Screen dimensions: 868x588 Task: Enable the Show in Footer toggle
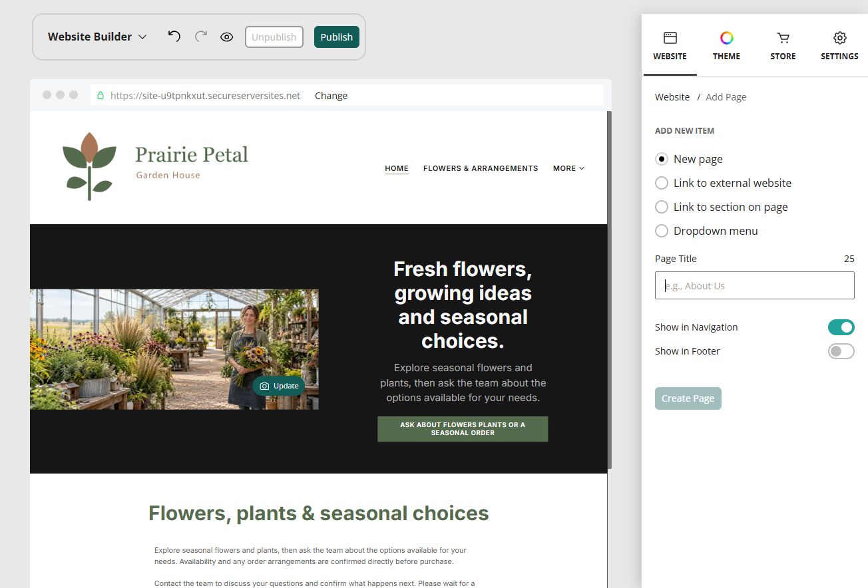click(x=841, y=351)
